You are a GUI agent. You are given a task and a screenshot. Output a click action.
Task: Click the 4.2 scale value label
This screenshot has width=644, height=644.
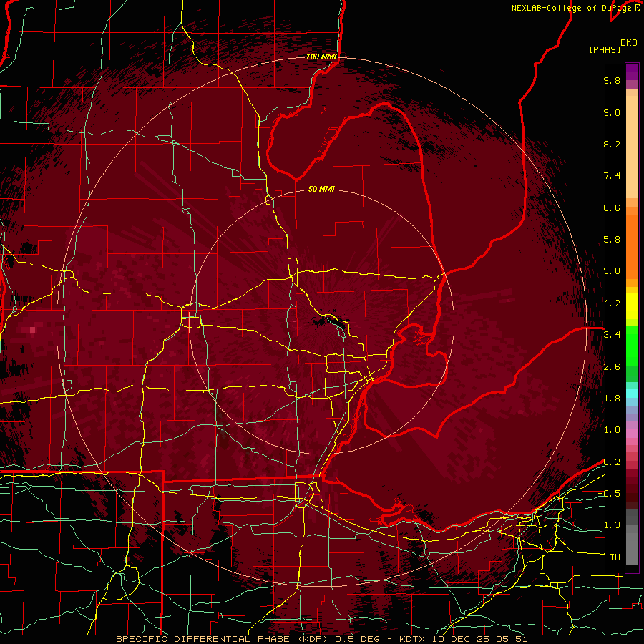click(612, 303)
